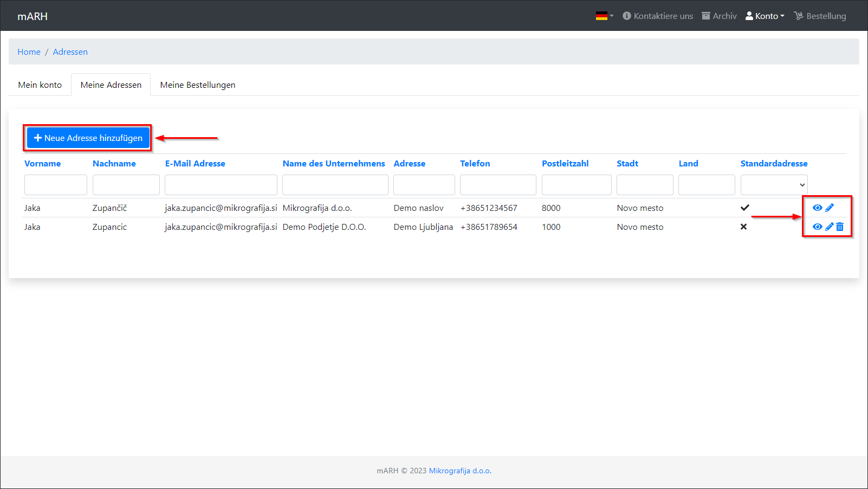View details of Zupančič address row
The image size is (868, 489).
click(817, 208)
